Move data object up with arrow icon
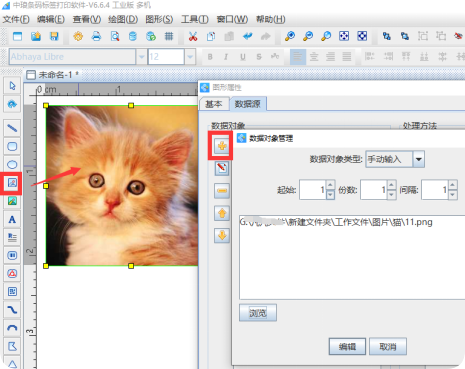This screenshot has width=465, height=369. [222, 213]
